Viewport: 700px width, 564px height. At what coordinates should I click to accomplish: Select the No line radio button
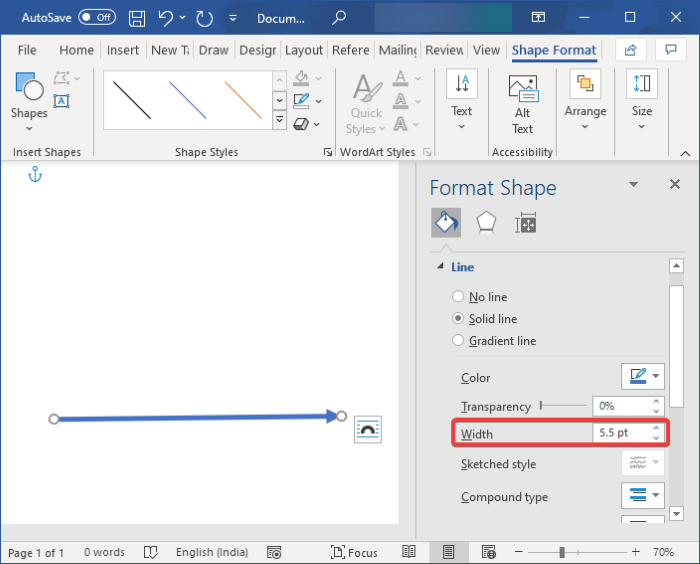click(458, 297)
